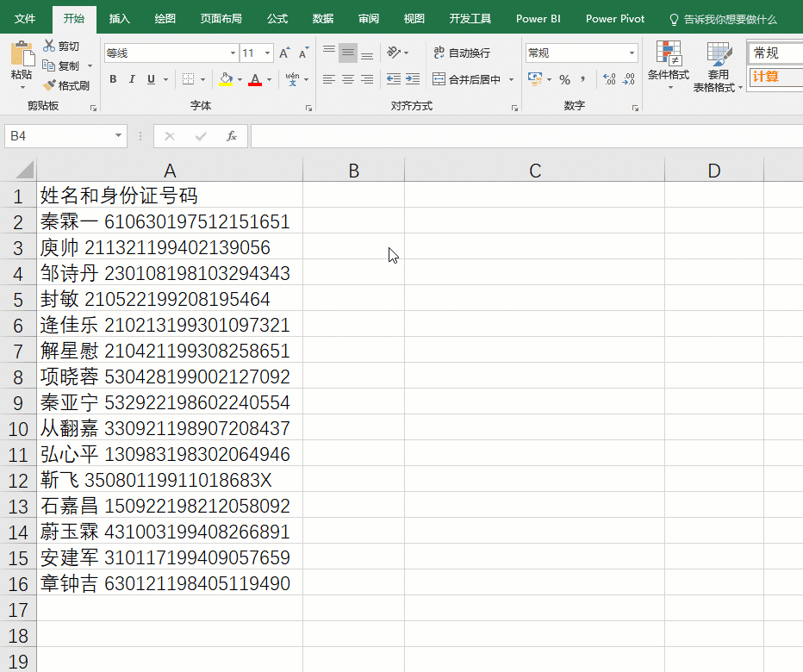Toggle Italic formatting
Screen dimensions: 803x672
point(132,79)
